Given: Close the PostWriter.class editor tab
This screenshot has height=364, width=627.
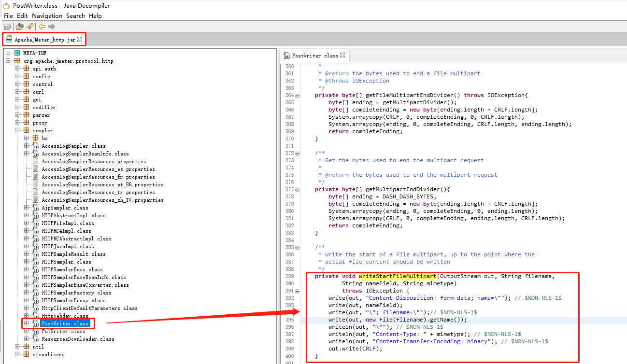Looking at the screenshot, I should click(342, 56).
